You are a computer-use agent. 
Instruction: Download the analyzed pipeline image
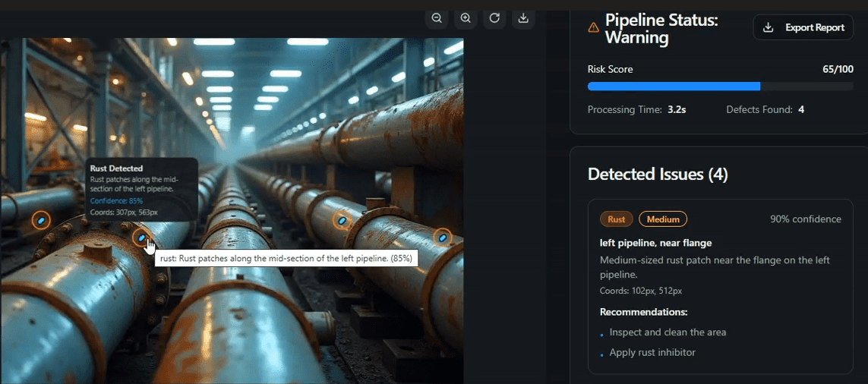pyautogui.click(x=523, y=18)
